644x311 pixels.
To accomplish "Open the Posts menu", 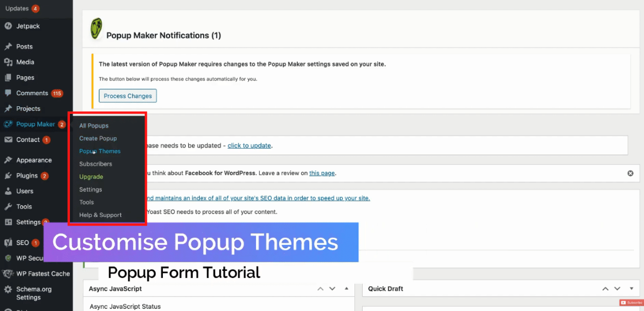I will [x=24, y=46].
